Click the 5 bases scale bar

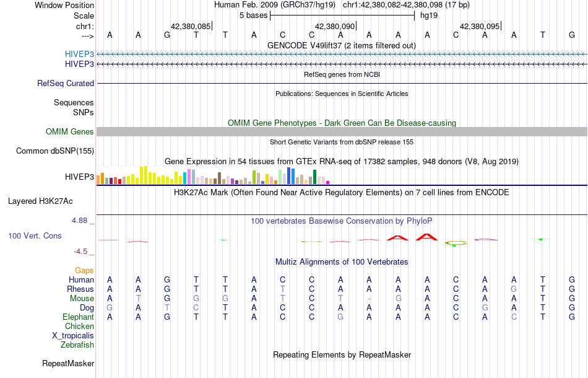click(x=342, y=15)
